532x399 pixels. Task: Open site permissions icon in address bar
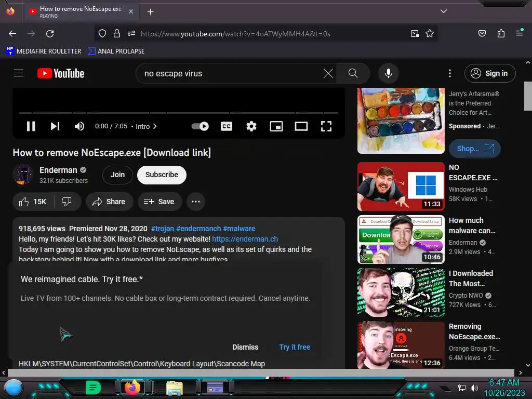tap(131, 33)
